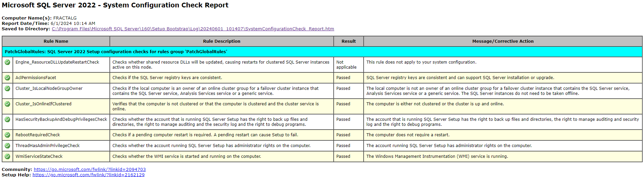
Task: Click 'SQL Server registry keys are consistent and can support' message
Action: tap(460, 78)
